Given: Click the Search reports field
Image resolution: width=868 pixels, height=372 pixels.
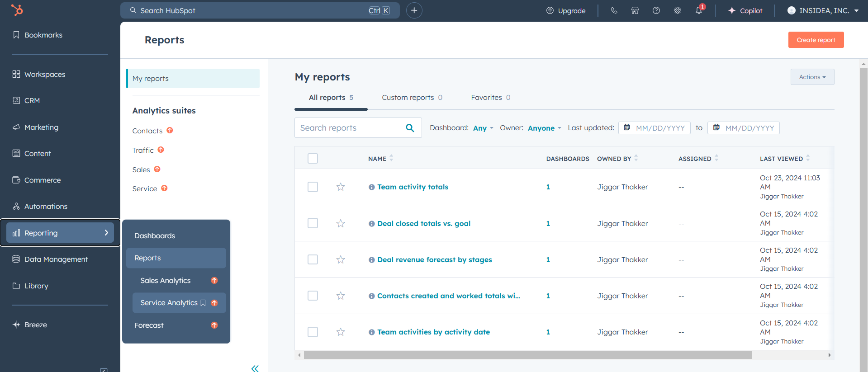Looking at the screenshot, I should pos(358,128).
